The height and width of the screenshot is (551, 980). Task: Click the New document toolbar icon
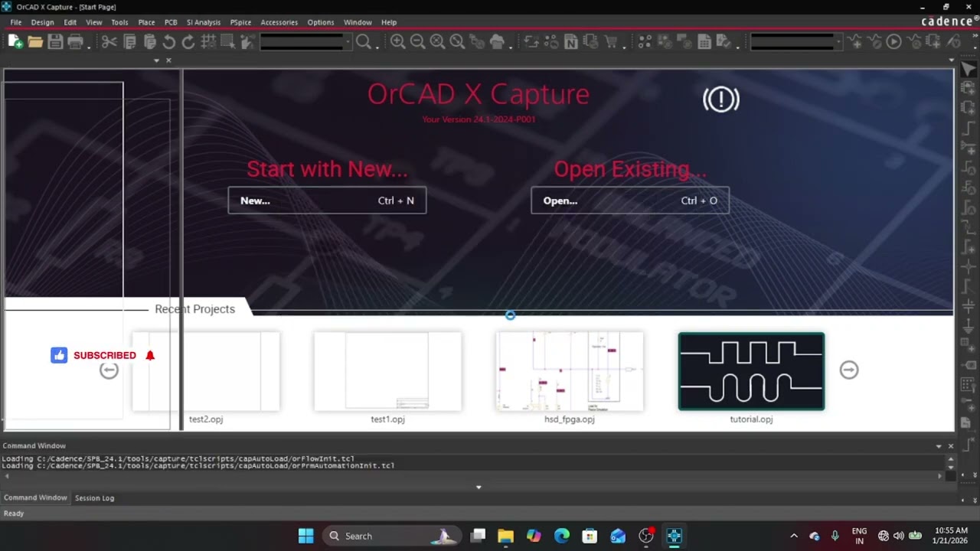(x=15, y=42)
